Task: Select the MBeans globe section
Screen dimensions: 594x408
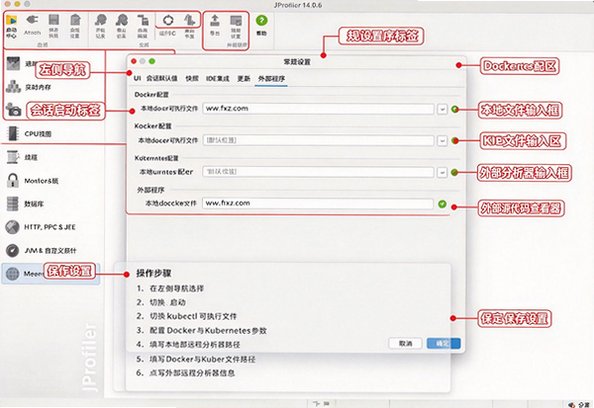Action: click(x=50, y=274)
